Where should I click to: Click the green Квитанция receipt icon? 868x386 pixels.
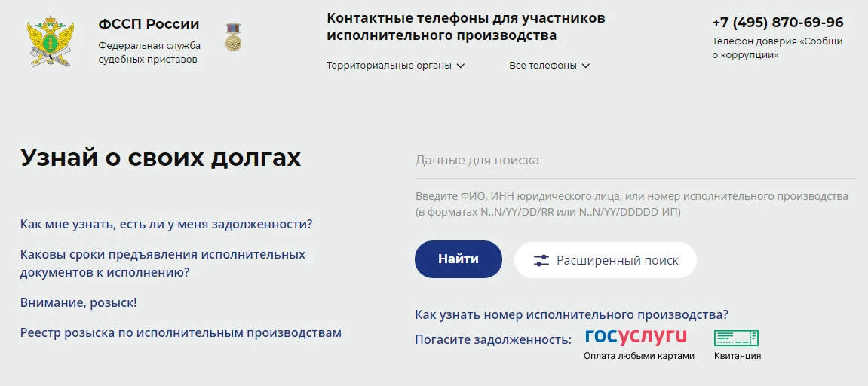(736, 339)
